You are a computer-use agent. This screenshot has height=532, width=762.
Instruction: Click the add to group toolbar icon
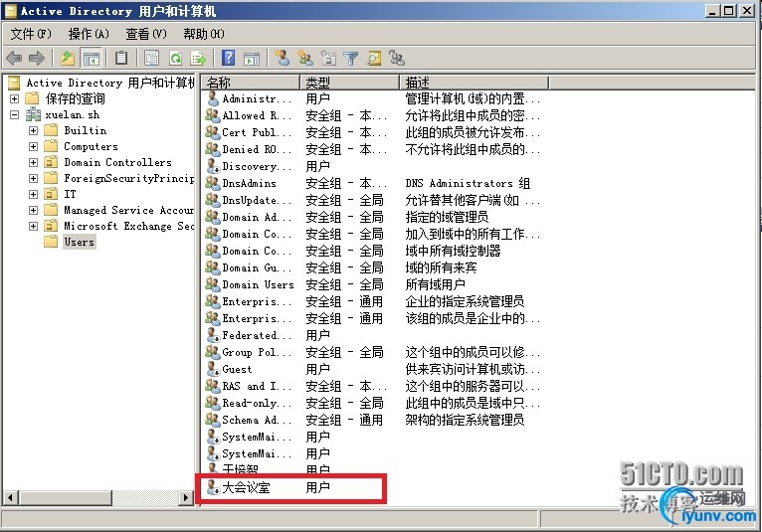[397, 59]
